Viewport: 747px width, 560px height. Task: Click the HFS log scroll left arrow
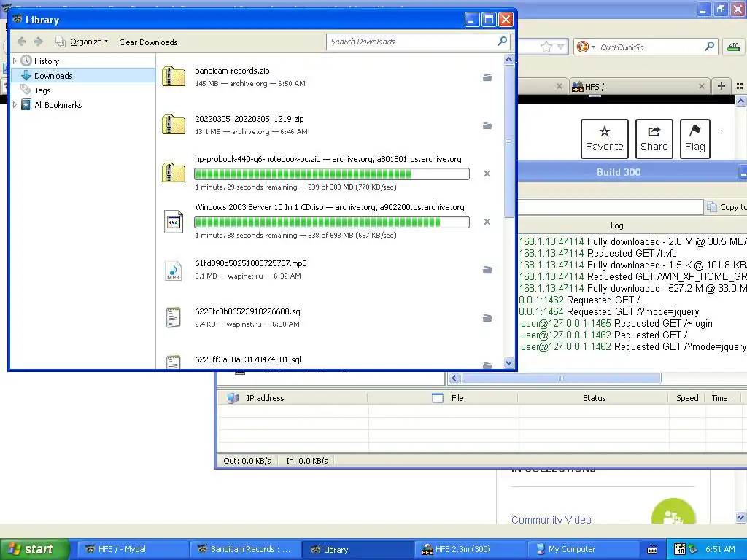(454, 378)
